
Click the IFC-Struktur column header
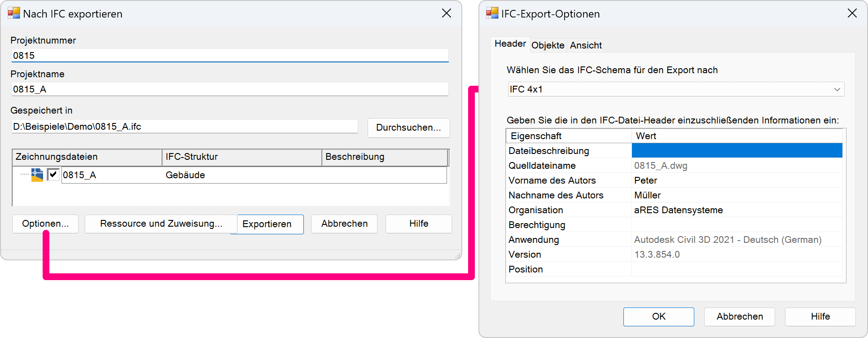tap(241, 157)
